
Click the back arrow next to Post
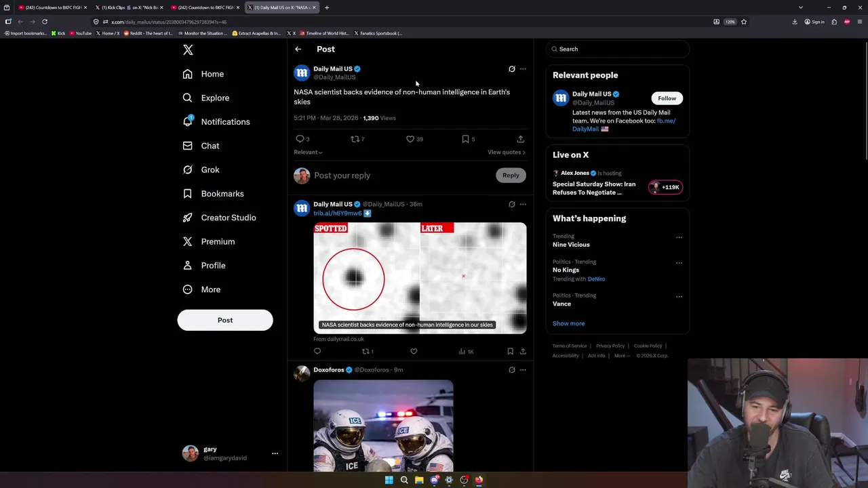pos(298,49)
